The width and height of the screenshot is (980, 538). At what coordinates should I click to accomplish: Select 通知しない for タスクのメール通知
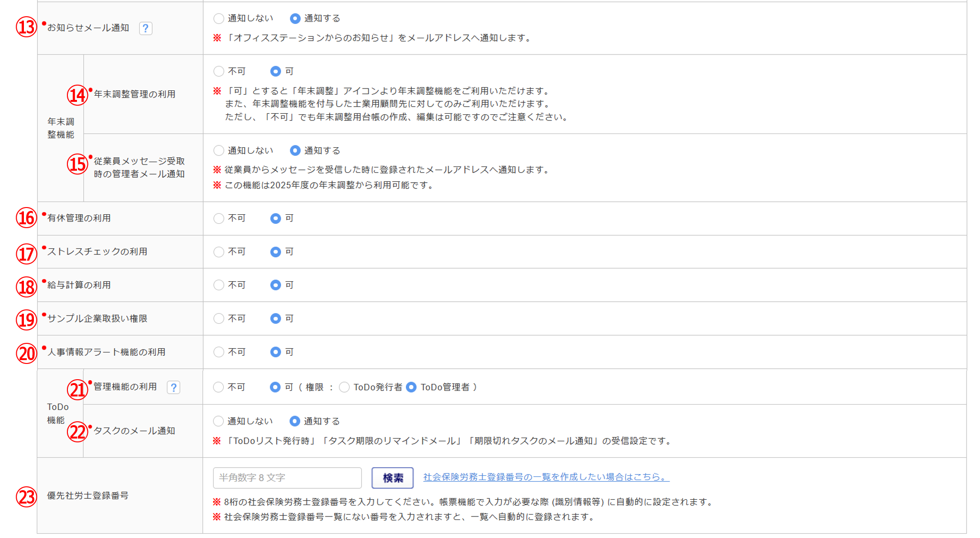point(218,421)
